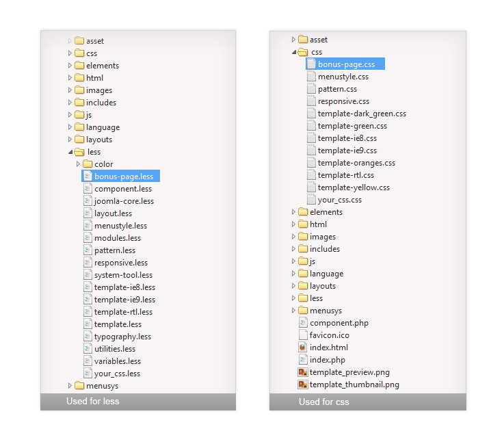This screenshot has width=504, height=444.
Task: Click the 'Used for css' caption bar
Action: point(367,402)
